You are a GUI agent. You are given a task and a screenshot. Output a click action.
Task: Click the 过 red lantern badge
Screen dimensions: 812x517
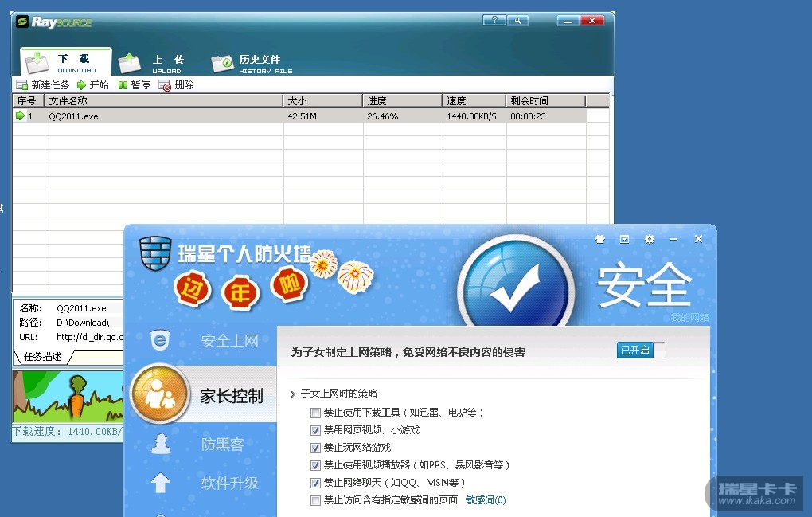pyautogui.click(x=192, y=289)
